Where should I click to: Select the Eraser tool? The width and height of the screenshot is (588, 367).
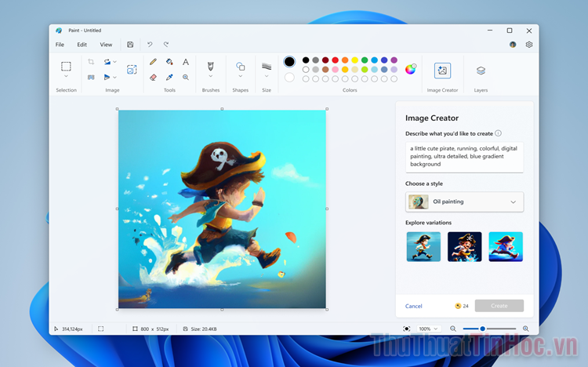[154, 78]
